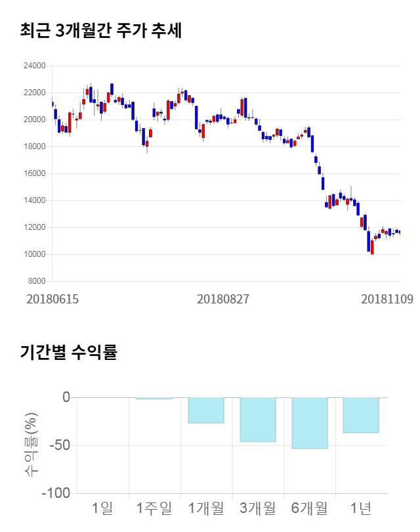Select the 1년 period label
420x532 pixels.
(361, 508)
